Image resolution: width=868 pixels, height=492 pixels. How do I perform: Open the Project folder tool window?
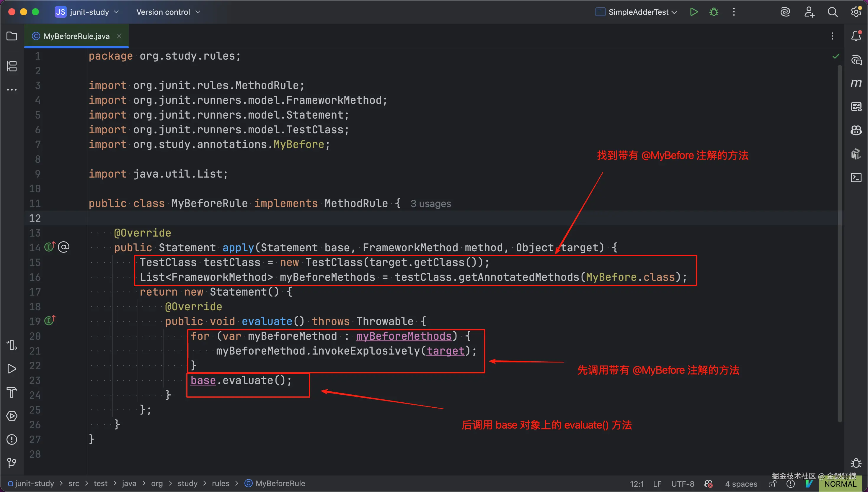(12, 36)
